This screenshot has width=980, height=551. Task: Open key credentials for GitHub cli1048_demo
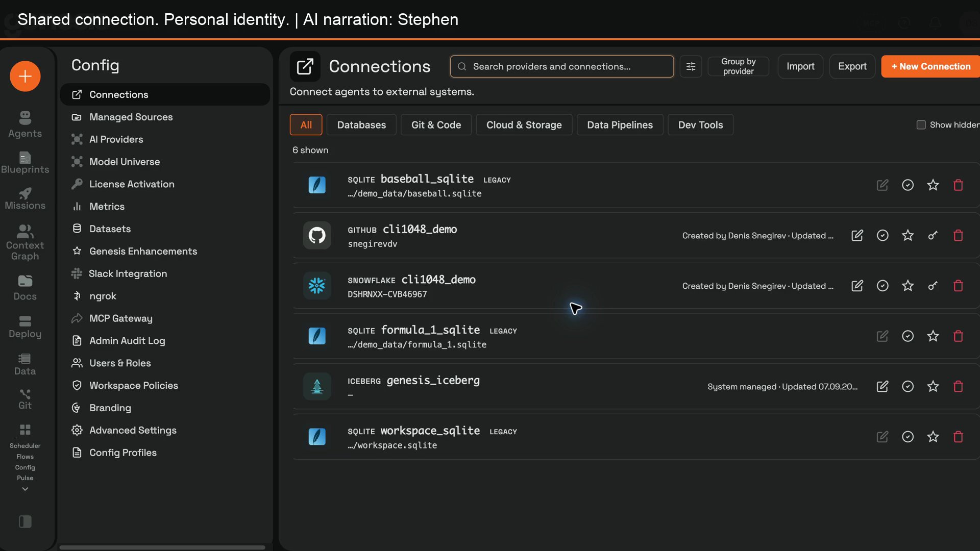933,235
